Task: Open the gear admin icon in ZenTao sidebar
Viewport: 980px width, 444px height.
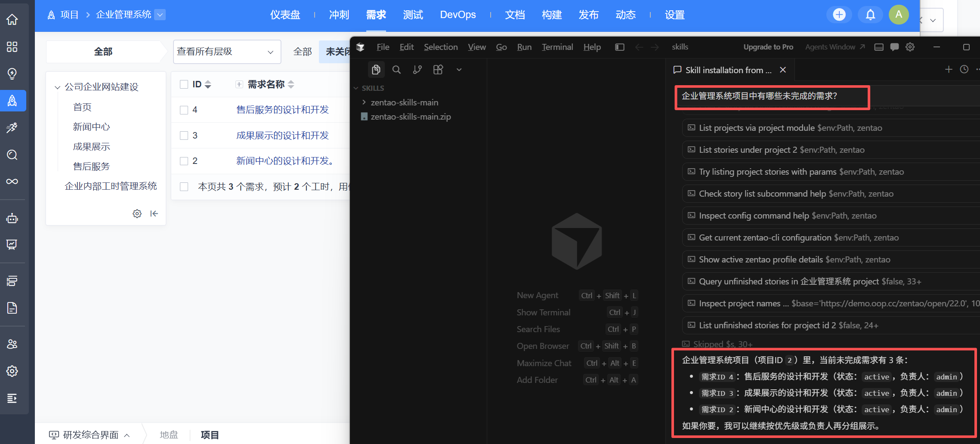Action: click(x=12, y=371)
